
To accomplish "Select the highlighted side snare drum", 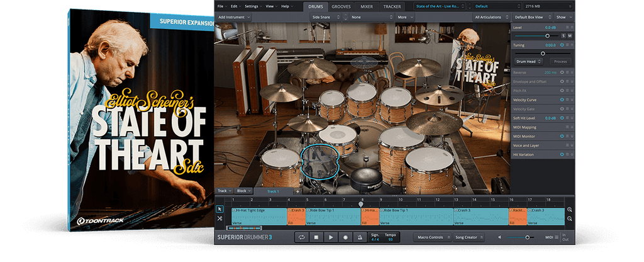I will (319, 161).
